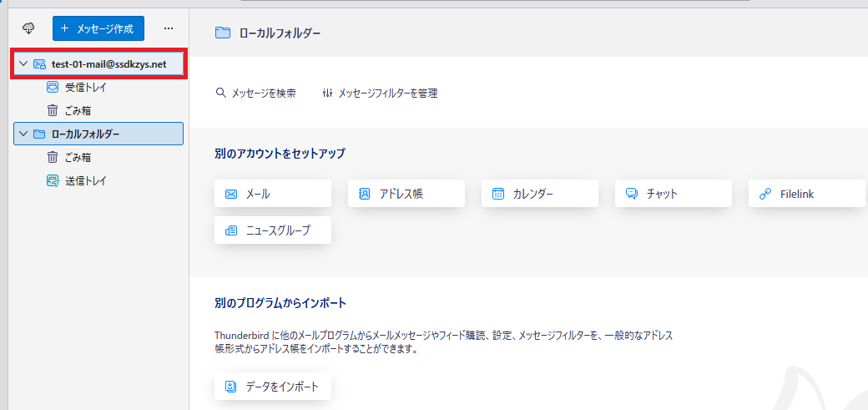Screen dimensions: 868x410
Task: Open the 送信トレイ outbox folder
Action: [85, 180]
